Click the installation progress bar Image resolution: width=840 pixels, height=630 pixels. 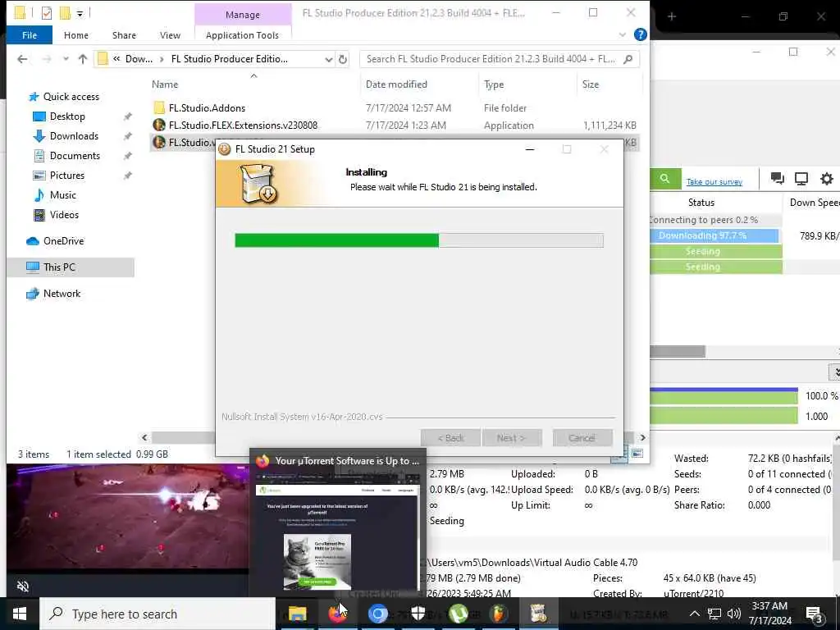point(419,240)
